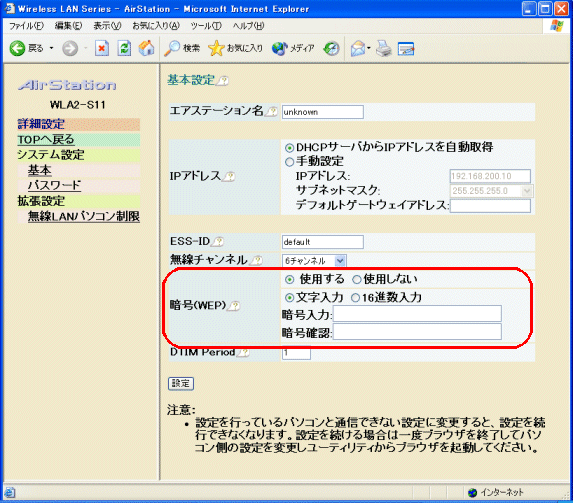Viewport: 573px width, 503px height.
Task: Click the 暗号入力 text field
Action: pos(417,314)
